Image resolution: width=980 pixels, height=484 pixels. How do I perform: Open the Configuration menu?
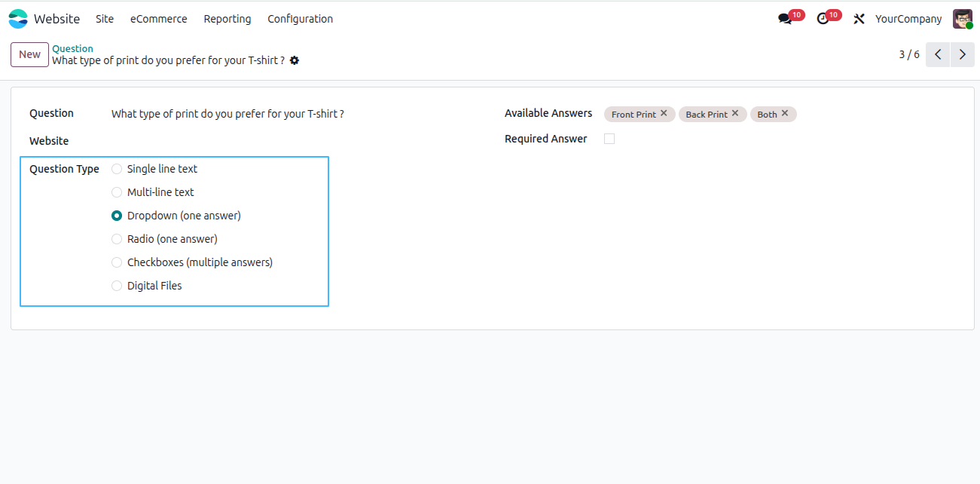pos(300,19)
